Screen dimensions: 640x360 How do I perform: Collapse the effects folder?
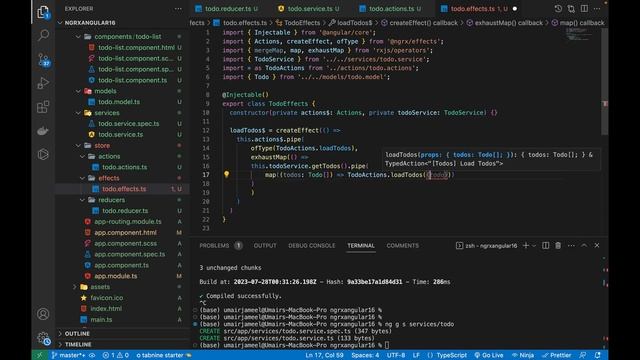[82, 178]
